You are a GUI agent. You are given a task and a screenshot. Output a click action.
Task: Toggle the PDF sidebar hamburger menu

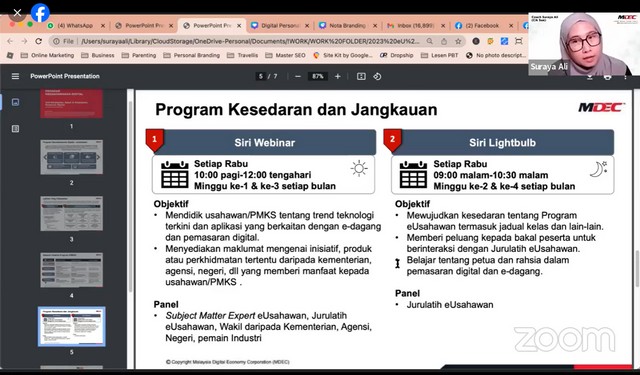[x=15, y=76]
